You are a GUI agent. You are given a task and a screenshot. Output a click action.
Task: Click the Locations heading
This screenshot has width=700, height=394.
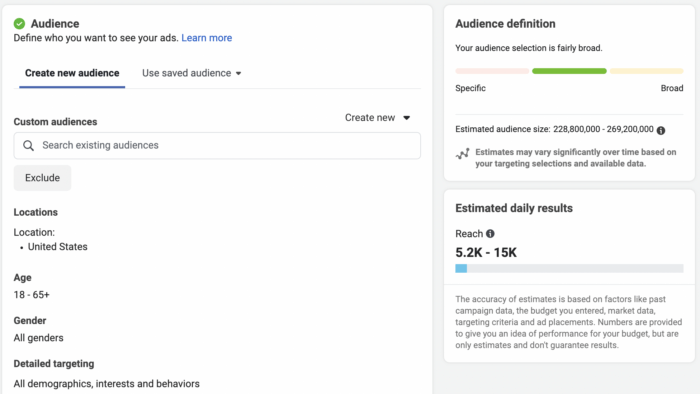click(x=36, y=212)
